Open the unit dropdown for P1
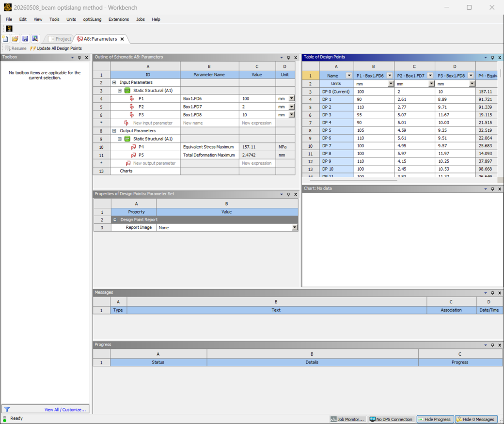This screenshot has width=504, height=424. (x=292, y=98)
